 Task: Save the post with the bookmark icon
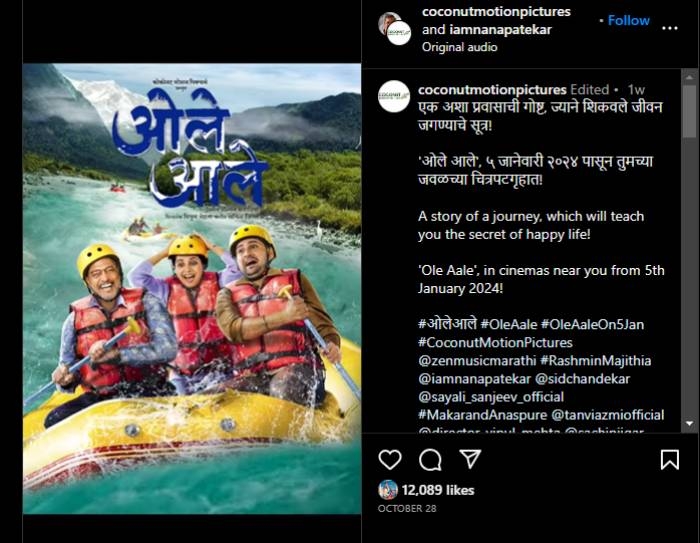click(670, 459)
